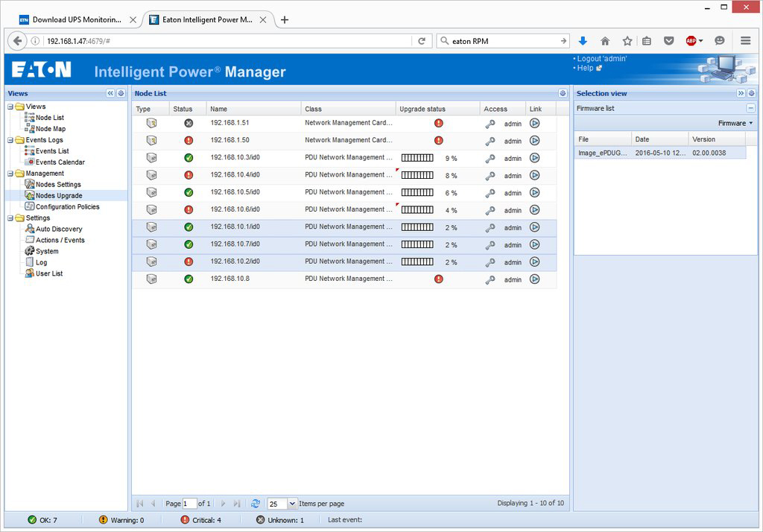Click browser back arrow button
Viewport: 763px width, 532px height.
pyautogui.click(x=18, y=41)
